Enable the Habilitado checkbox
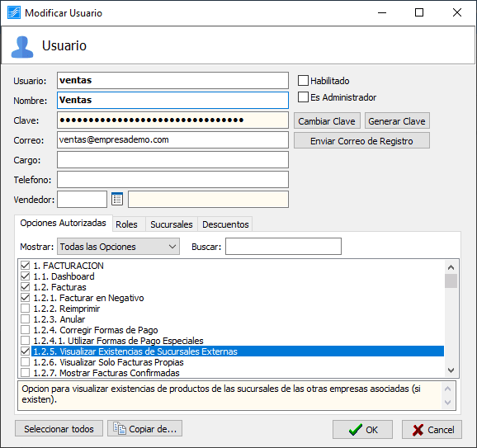Image resolution: width=477 pixels, height=448 pixels. click(x=303, y=81)
